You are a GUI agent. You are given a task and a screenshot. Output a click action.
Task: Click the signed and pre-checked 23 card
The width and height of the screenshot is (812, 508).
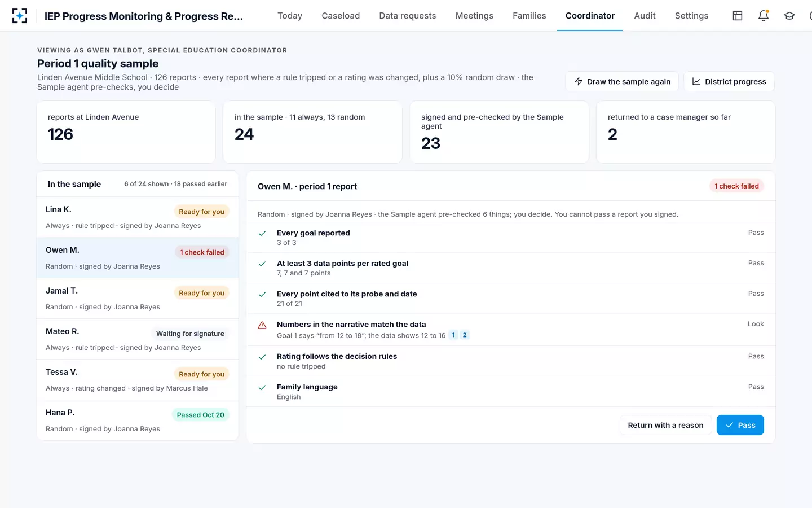499,132
